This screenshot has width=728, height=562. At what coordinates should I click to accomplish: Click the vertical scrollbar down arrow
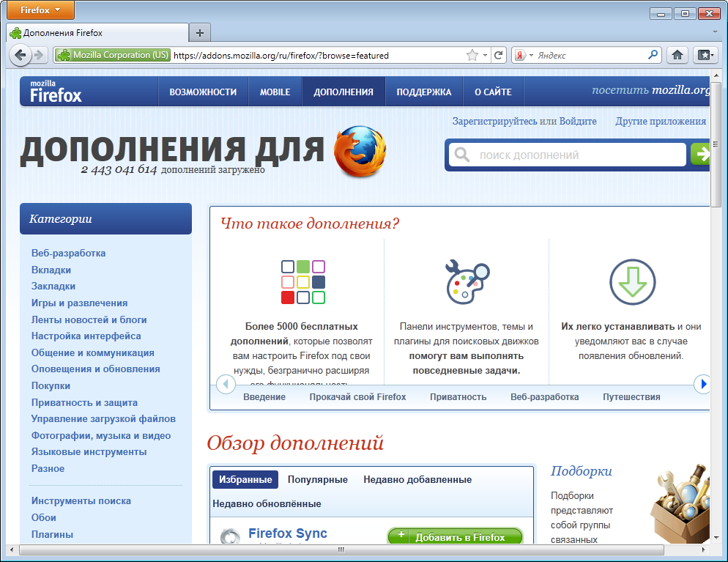[x=716, y=537]
